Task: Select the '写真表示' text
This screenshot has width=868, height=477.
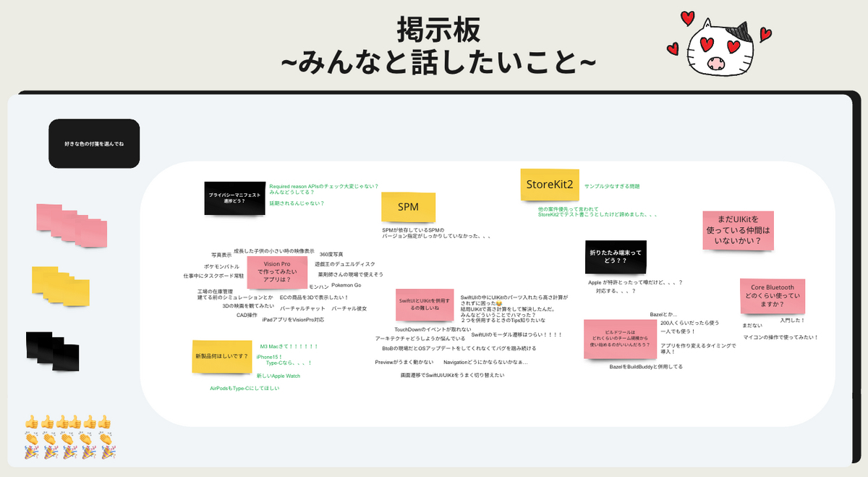Action: (221, 255)
